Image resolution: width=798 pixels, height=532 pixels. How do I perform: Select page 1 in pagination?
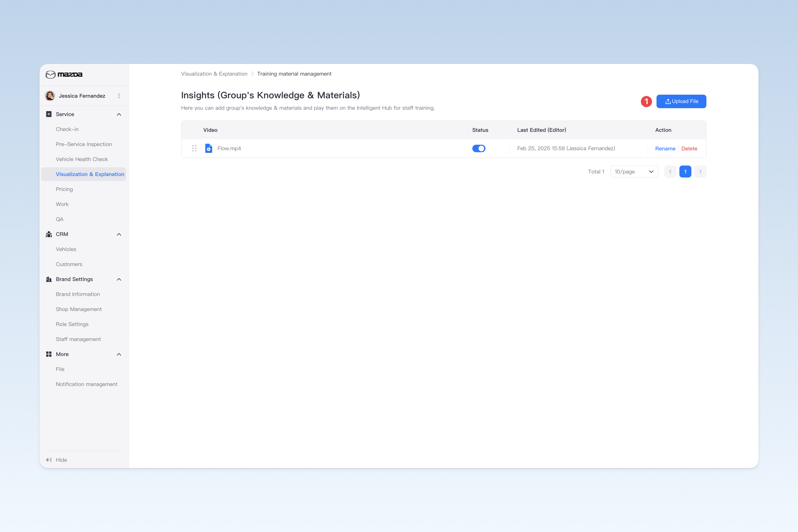pos(685,172)
